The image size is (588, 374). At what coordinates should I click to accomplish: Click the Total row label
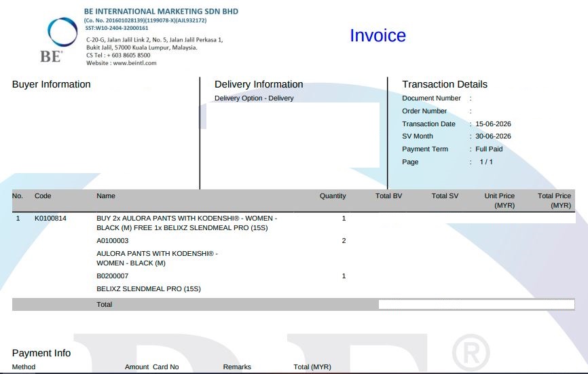pyautogui.click(x=105, y=304)
